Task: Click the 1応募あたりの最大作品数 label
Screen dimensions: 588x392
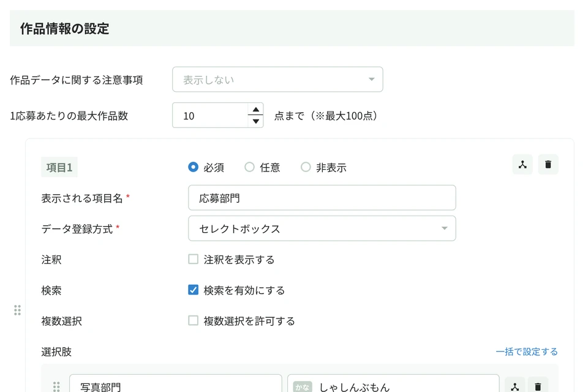Action: (69, 116)
